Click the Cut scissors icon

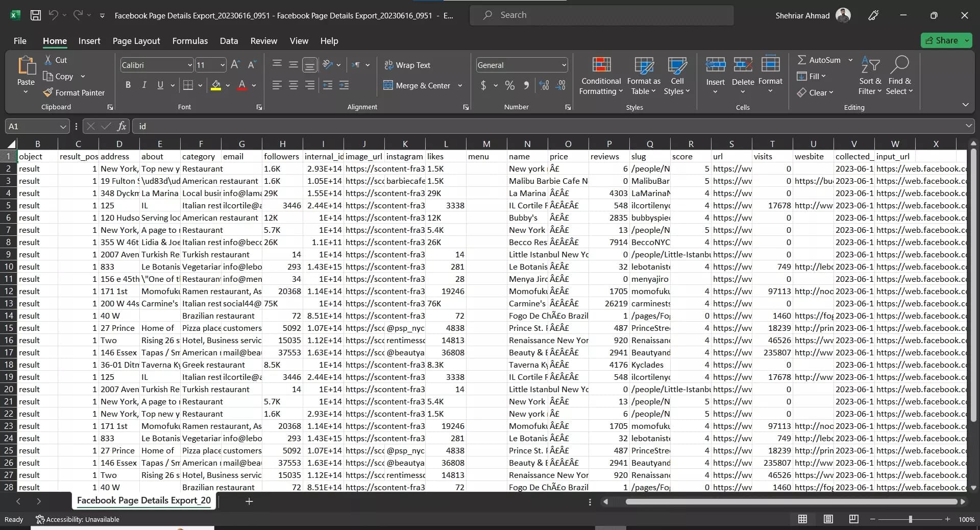tap(48, 60)
